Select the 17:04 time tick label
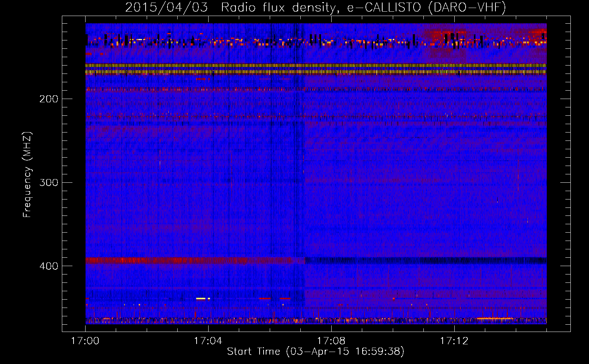The height and width of the screenshot is (364, 589). [x=208, y=341]
